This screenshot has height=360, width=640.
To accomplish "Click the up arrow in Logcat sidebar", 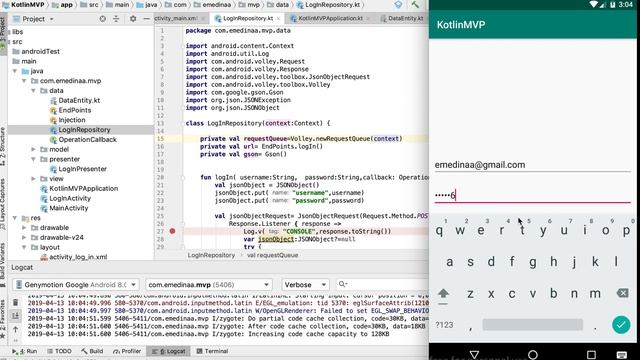I will click(x=16, y=329).
